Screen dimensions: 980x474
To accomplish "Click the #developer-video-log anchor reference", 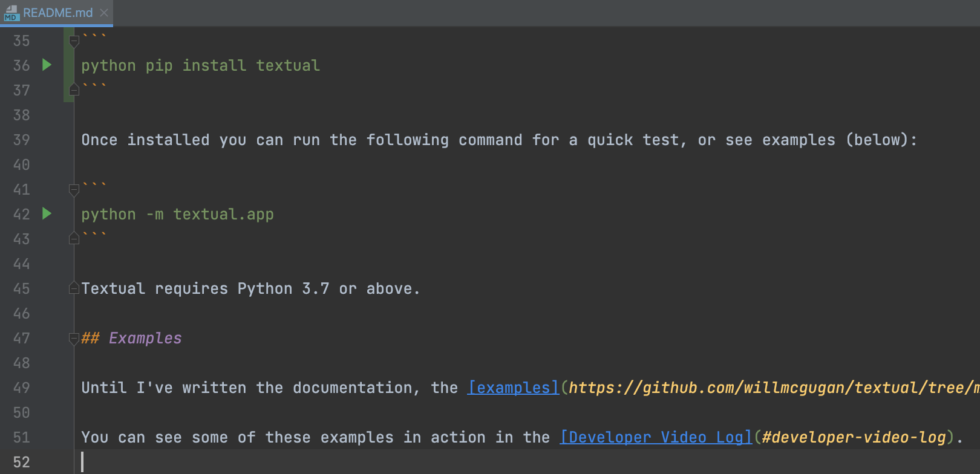I will (853, 437).
